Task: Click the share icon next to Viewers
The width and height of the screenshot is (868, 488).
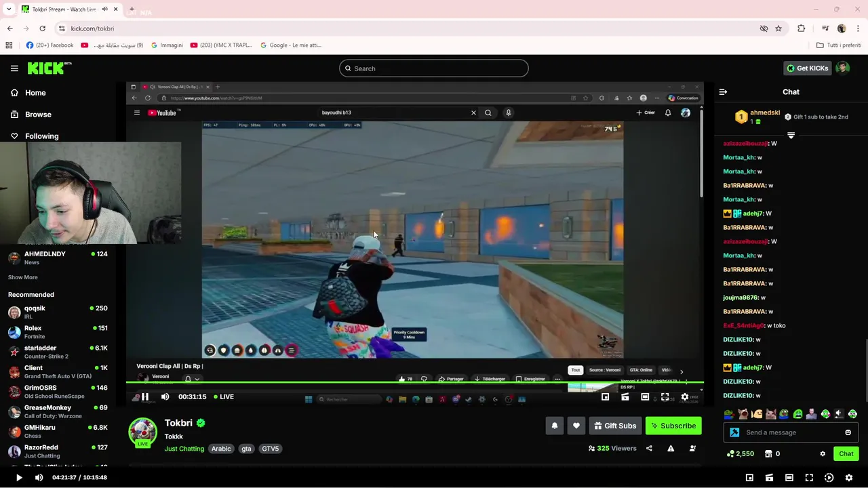Action: coord(649,448)
